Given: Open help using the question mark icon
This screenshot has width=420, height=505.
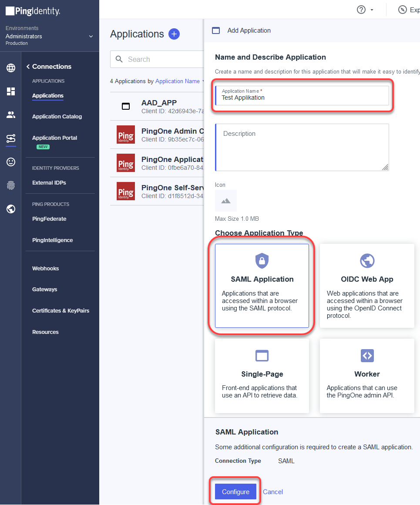Looking at the screenshot, I should point(361,9).
